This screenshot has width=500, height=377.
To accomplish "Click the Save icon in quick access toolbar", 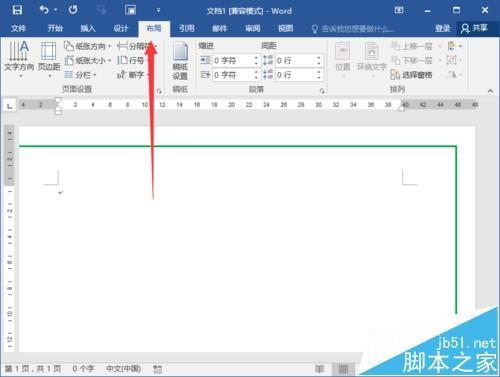I will click(17, 10).
